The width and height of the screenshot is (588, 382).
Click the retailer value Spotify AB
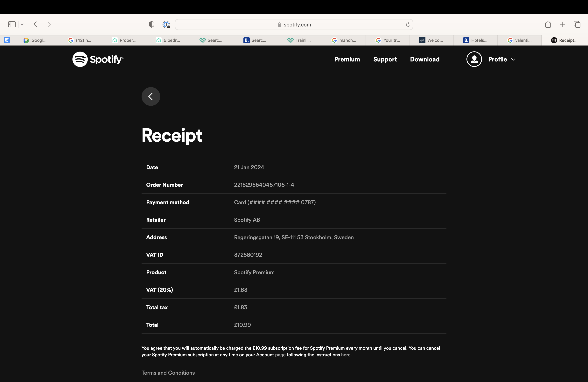click(247, 220)
